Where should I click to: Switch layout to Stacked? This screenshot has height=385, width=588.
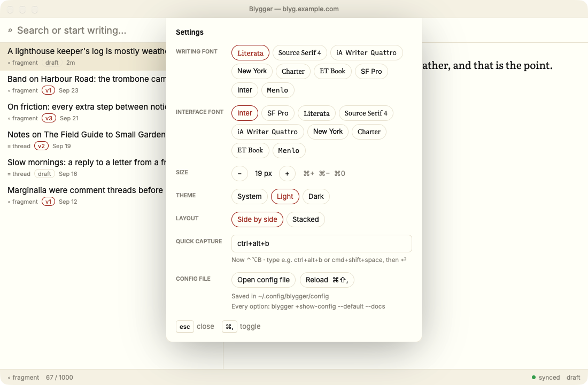pyautogui.click(x=306, y=220)
